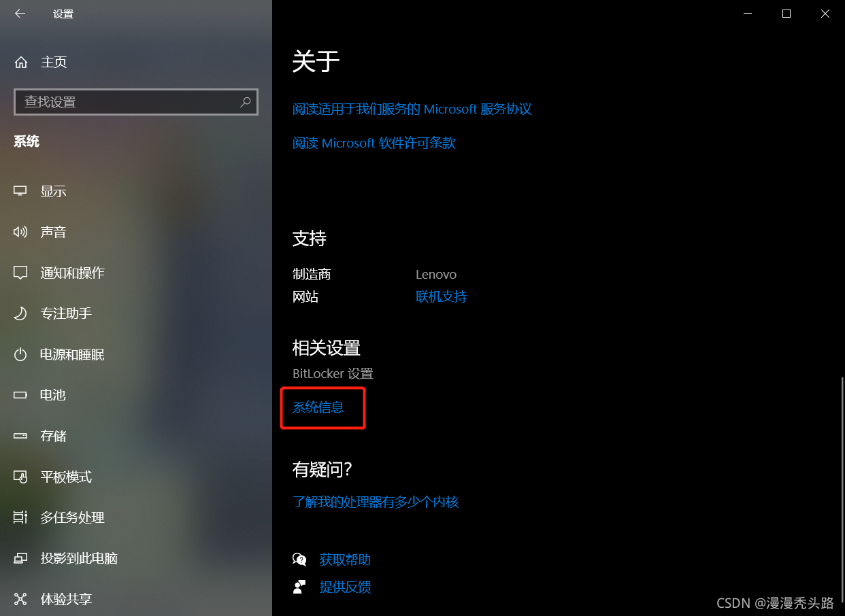Click the Home icon next to 主页
The width and height of the screenshot is (845, 616).
[x=21, y=62]
